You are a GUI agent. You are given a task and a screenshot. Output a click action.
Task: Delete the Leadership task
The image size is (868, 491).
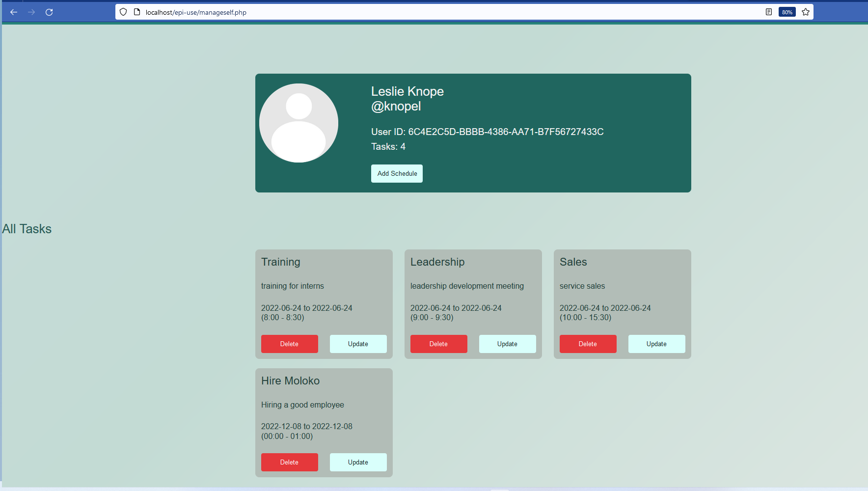point(438,344)
